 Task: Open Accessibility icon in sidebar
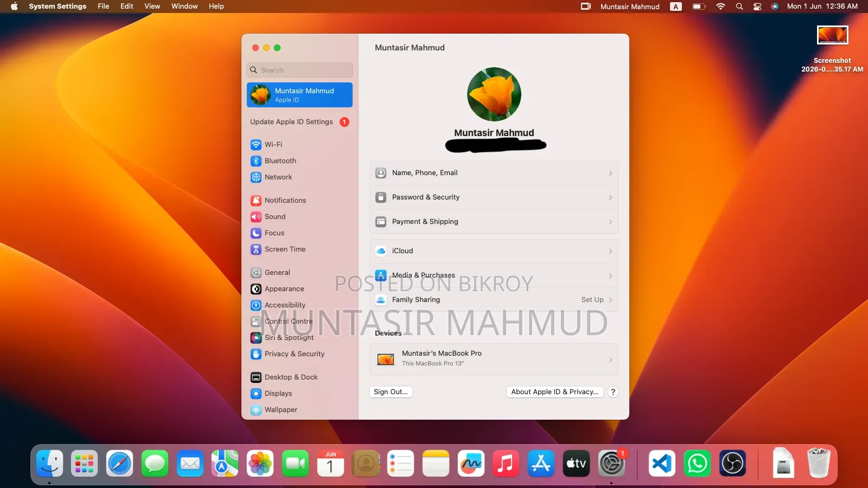(x=256, y=305)
